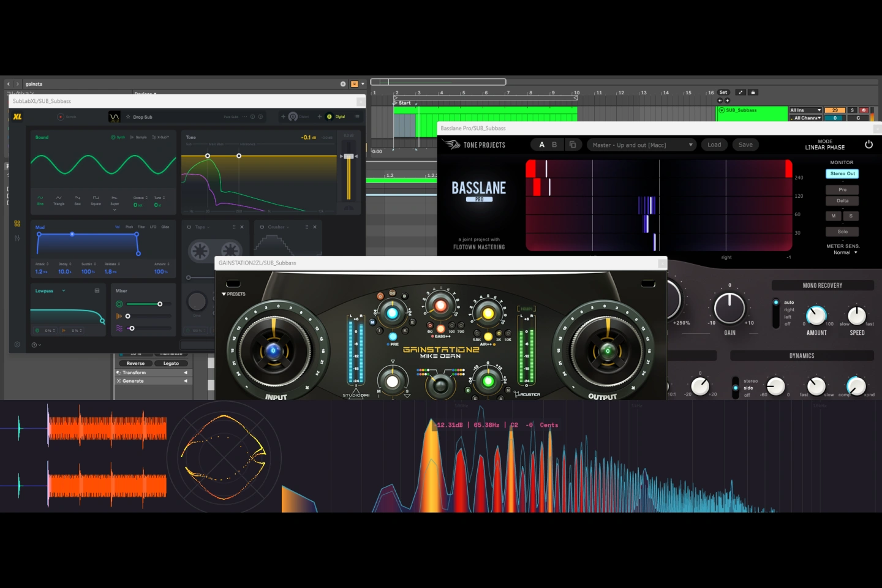Switch SubLab sound source to Sample
Viewport: 882px width, 588px height.
pyautogui.click(x=139, y=137)
